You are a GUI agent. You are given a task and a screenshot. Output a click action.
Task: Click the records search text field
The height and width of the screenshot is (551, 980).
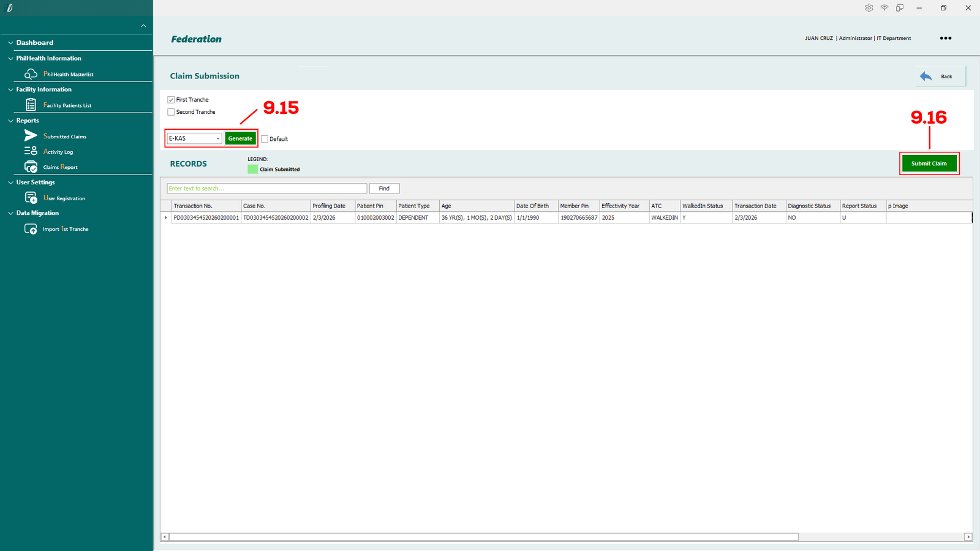(x=266, y=189)
